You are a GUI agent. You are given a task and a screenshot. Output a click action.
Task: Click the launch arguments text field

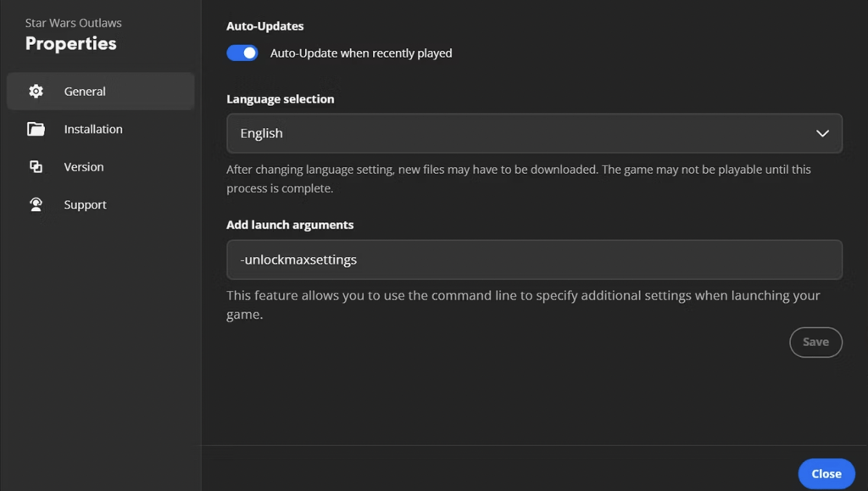[x=534, y=259]
